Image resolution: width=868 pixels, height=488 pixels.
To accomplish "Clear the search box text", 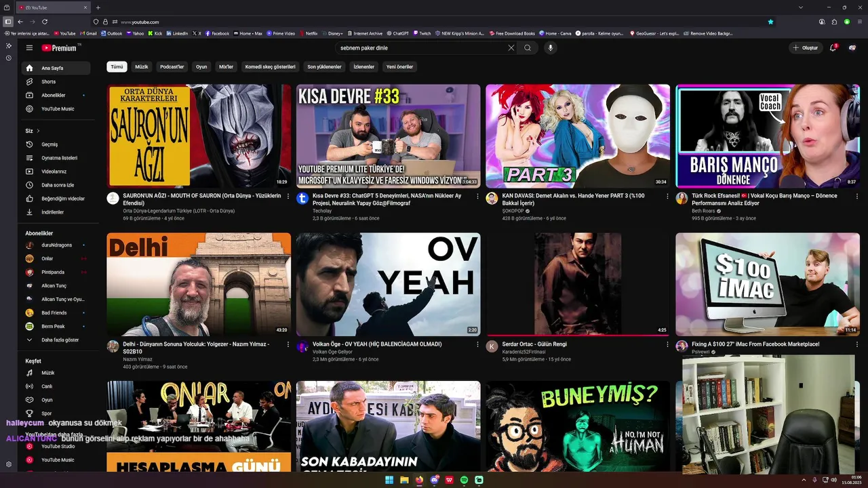I will [x=511, y=48].
